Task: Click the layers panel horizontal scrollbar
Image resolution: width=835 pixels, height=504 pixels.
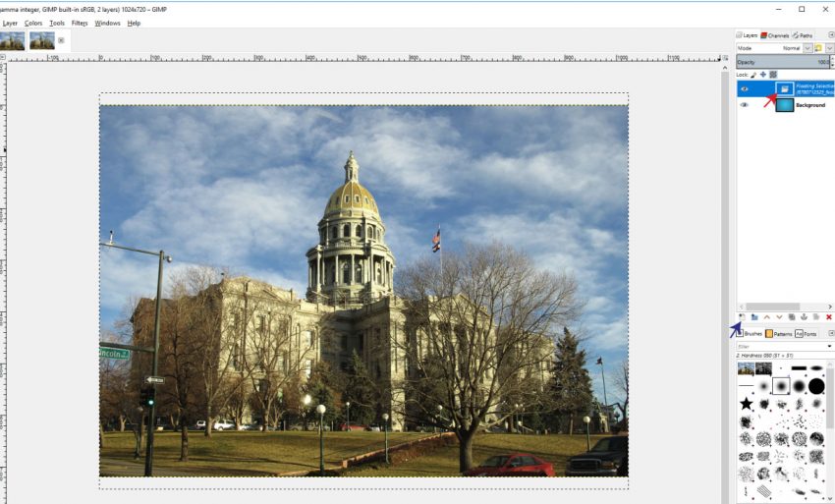Action: [773, 307]
